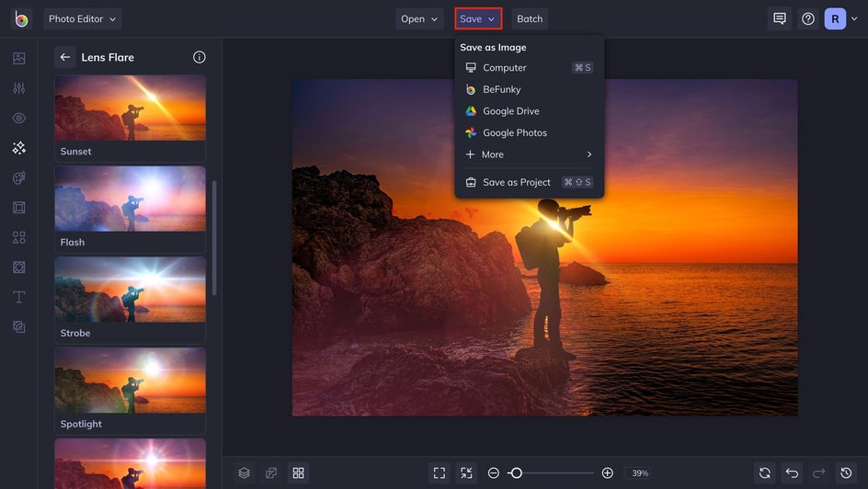
Task: Open the layers panel icon
Action: click(x=245, y=473)
